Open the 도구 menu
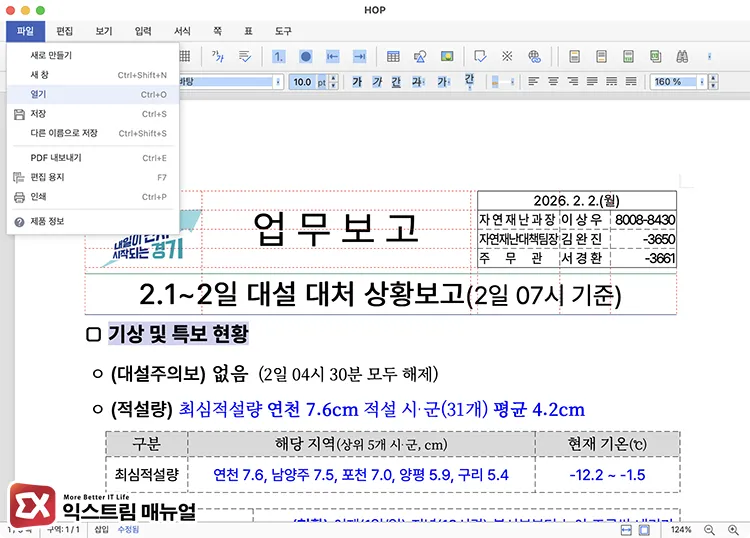750x538 pixels. [x=283, y=31]
